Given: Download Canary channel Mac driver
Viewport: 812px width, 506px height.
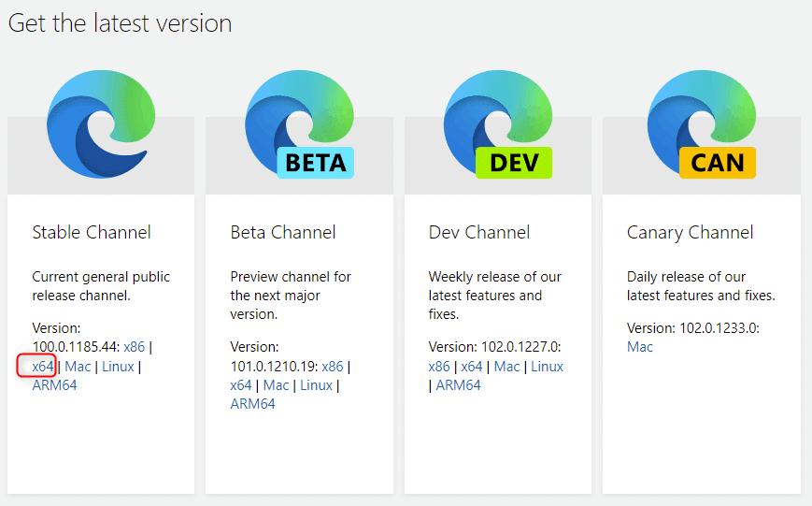Looking at the screenshot, I should click(640, 347).
